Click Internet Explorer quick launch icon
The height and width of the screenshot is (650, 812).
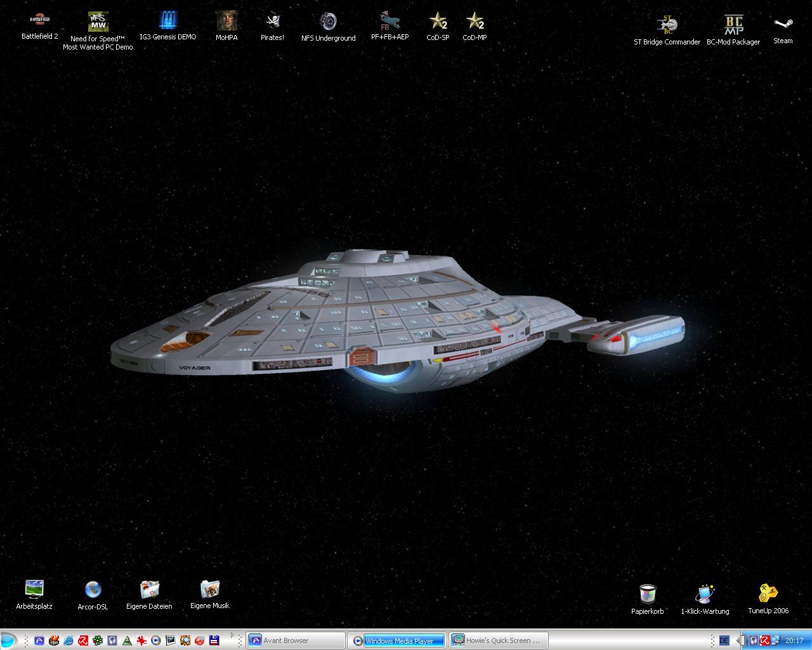coord(69,640)
